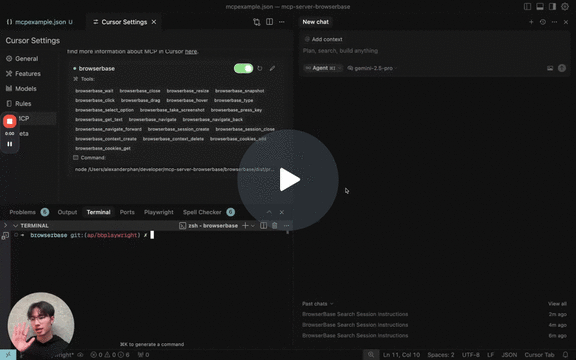Switch to the Ports panel tab

pos(127,212)
